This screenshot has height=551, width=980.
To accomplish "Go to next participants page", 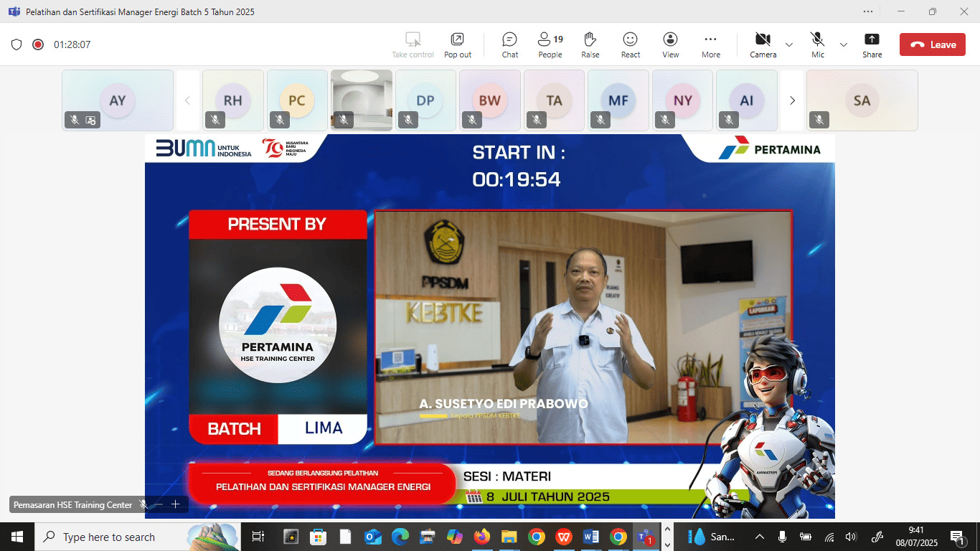I will 792,100.
